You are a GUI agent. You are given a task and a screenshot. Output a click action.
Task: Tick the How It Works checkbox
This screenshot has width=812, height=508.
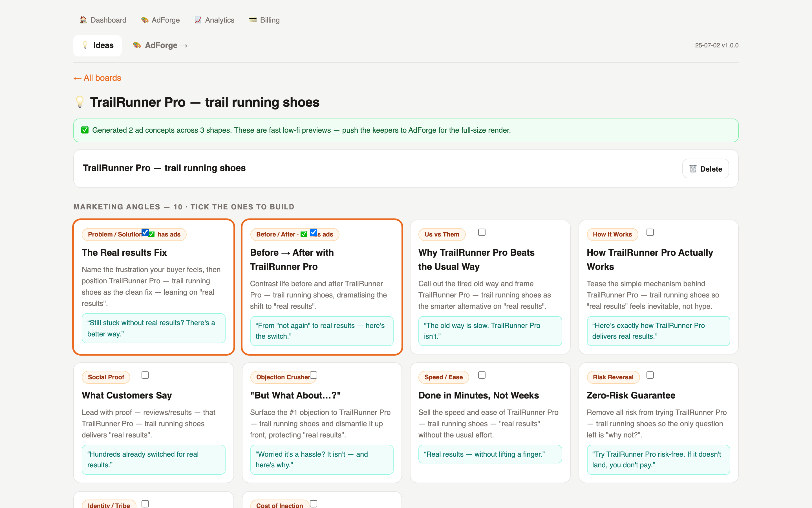[x=650, y=232]
